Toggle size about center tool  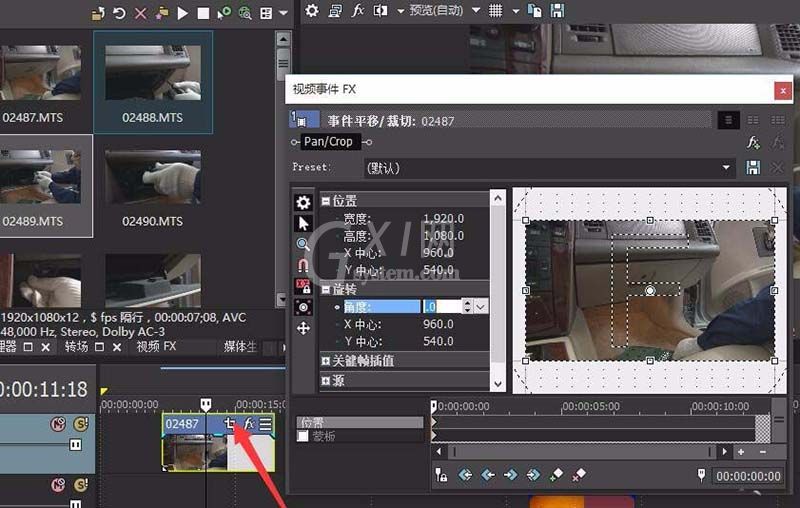point(303,307)
